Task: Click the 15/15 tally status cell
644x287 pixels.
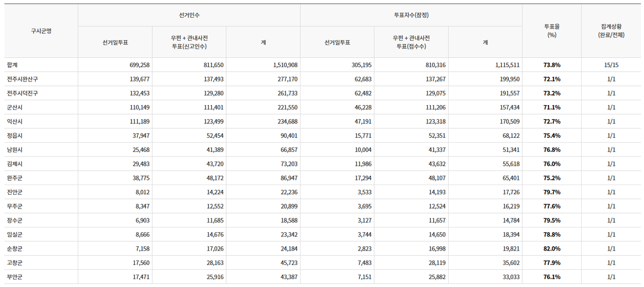Action: click(611, 65)
